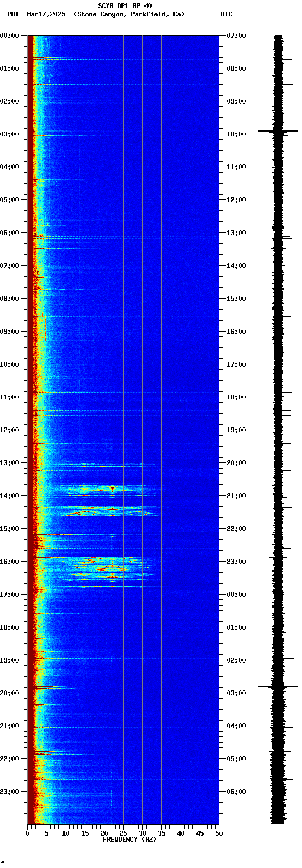302x868 pixels.
Task: Click the '(Stone Canyon, Parkfield, Ca)' location text
Action: (x=129, y=14)
